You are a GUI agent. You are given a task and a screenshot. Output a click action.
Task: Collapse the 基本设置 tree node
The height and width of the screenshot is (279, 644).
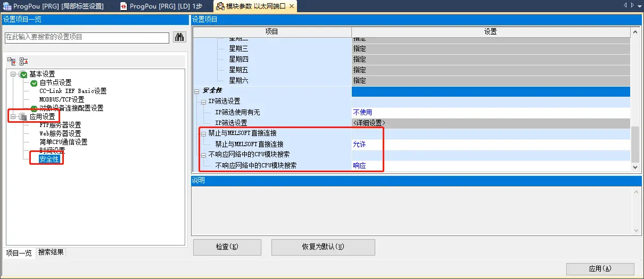tap(13, 74)
